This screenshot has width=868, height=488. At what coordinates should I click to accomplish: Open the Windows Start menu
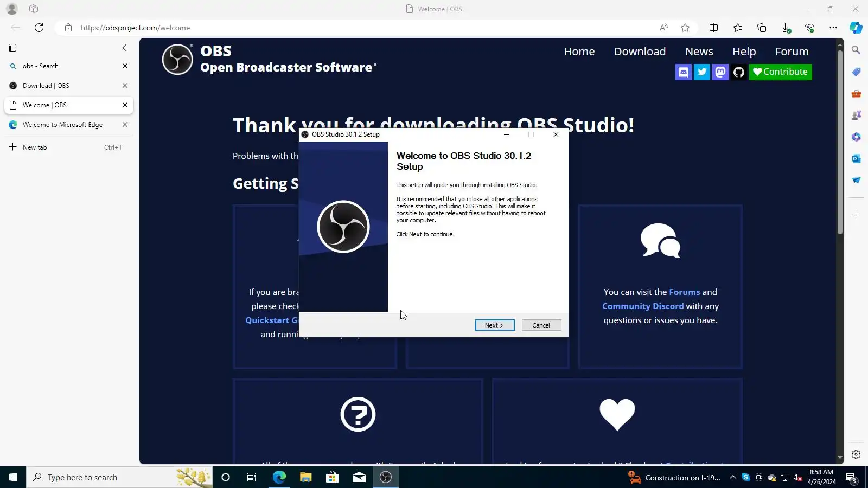coord(13,477)
